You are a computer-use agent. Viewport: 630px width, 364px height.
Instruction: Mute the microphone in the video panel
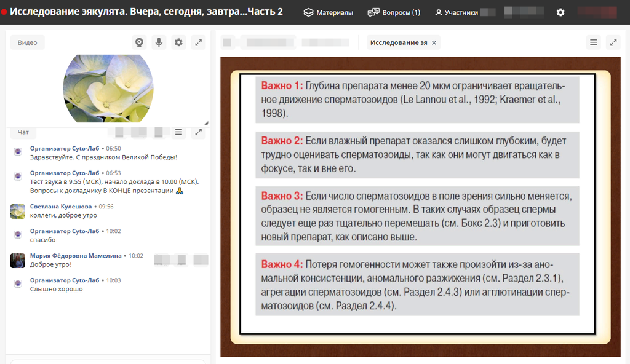(x=159, y=42)
